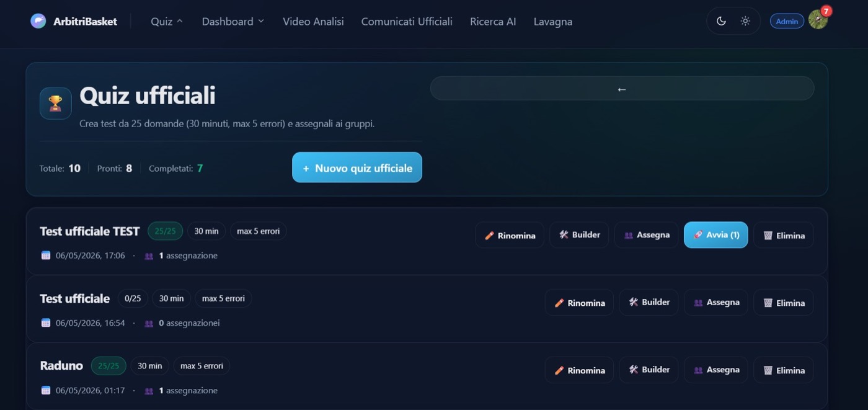Click the Quiz ufficiali heading

pos(148,96)
